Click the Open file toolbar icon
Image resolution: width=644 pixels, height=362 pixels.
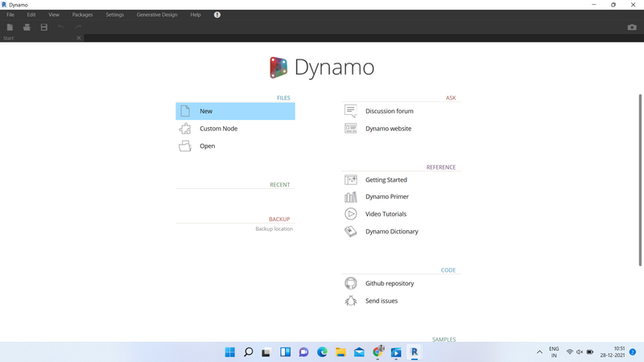tap(27, 27)
